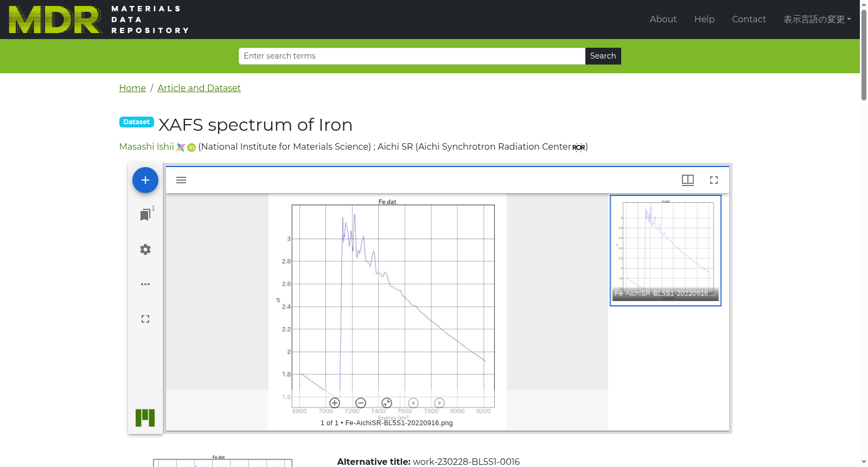The image size is (868, 467).
Task: Open the Contact page
Action: point(749,20)
